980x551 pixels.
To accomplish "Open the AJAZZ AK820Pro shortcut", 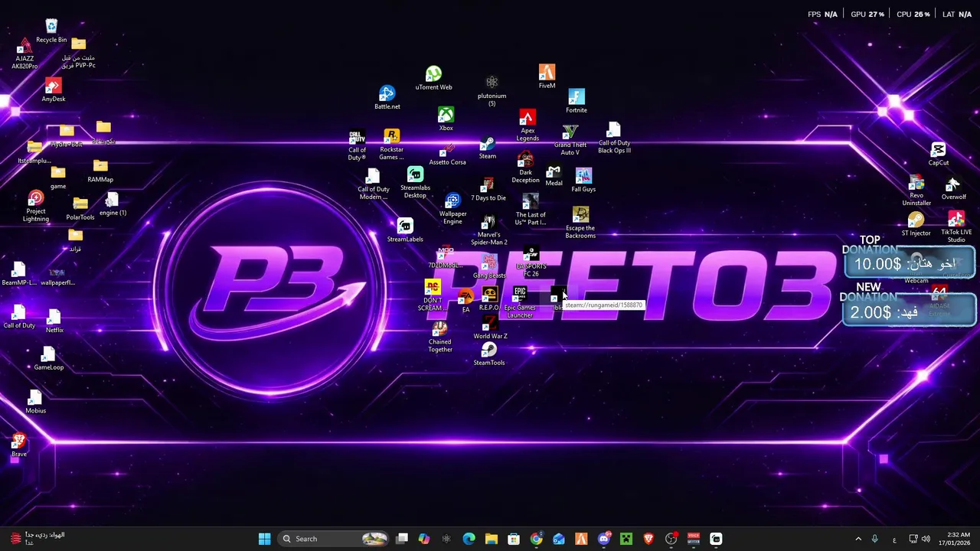I will [24, 54].
